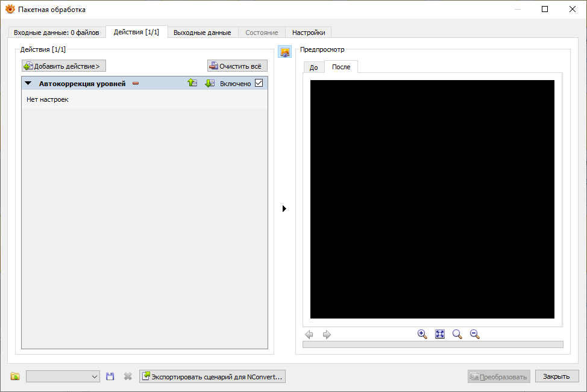
Task: Maximize the Пакетная обработка window
Action: coord(545,9)
